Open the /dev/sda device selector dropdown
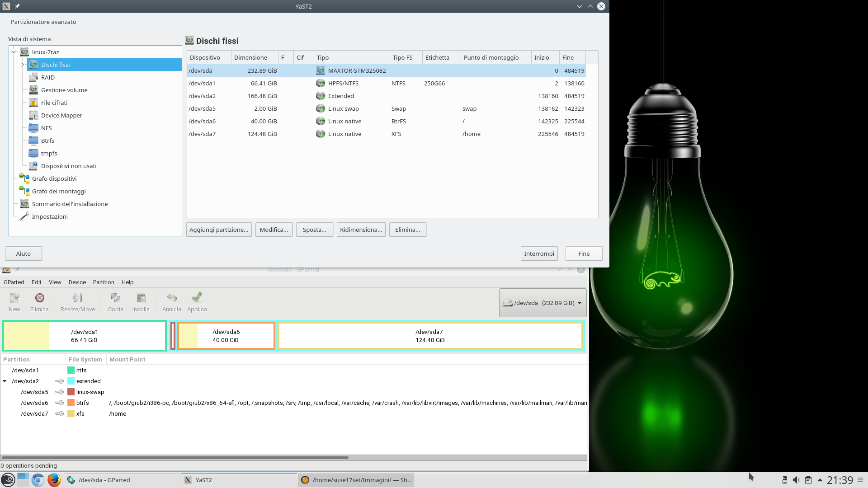The height and width of the screenshot is (488, 868). coord(542,303)
